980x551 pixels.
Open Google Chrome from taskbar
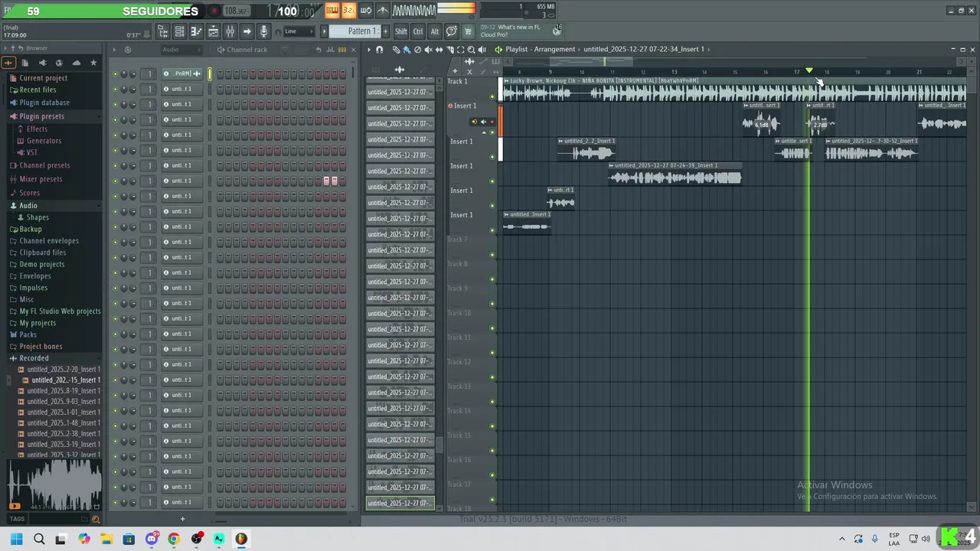[174, 539]
